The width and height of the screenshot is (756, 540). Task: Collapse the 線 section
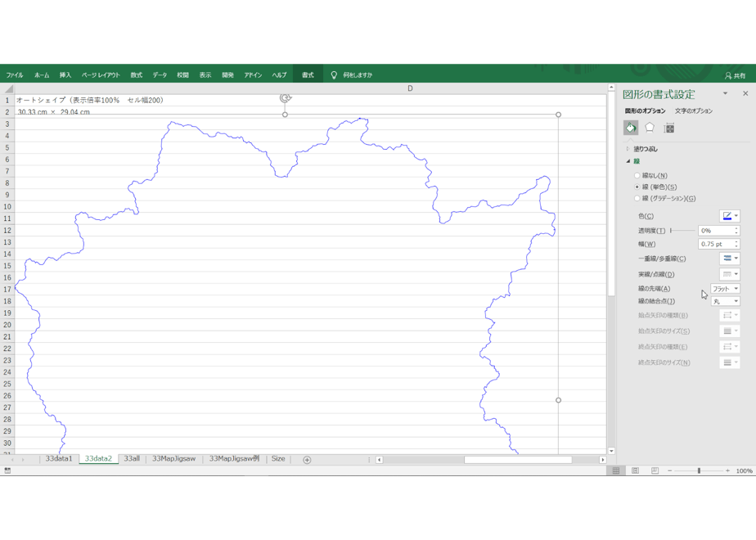(x=628, y=161)
